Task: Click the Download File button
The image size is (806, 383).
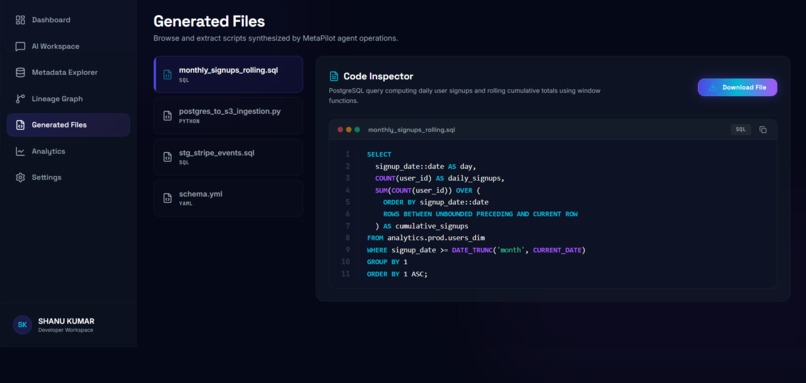Action: [737, 87]
